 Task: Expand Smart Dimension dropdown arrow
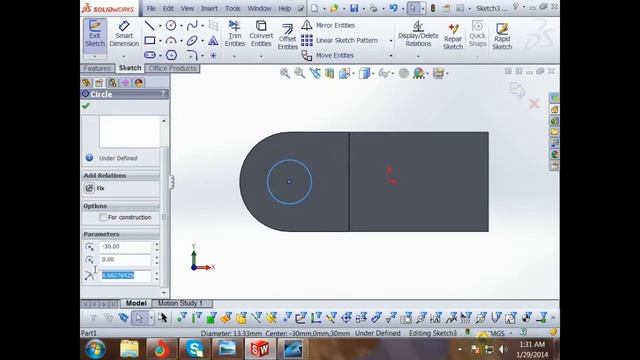(x=124, y=56)
